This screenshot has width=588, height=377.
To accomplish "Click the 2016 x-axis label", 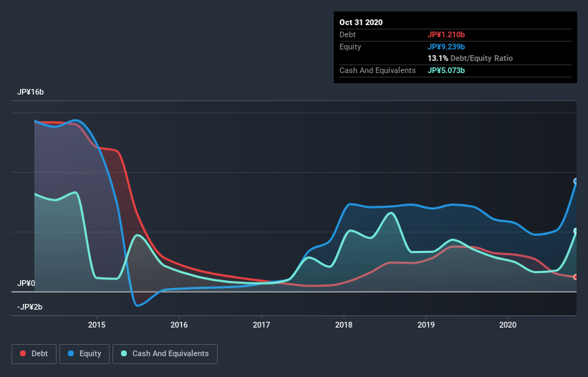I will pos(179,325).
